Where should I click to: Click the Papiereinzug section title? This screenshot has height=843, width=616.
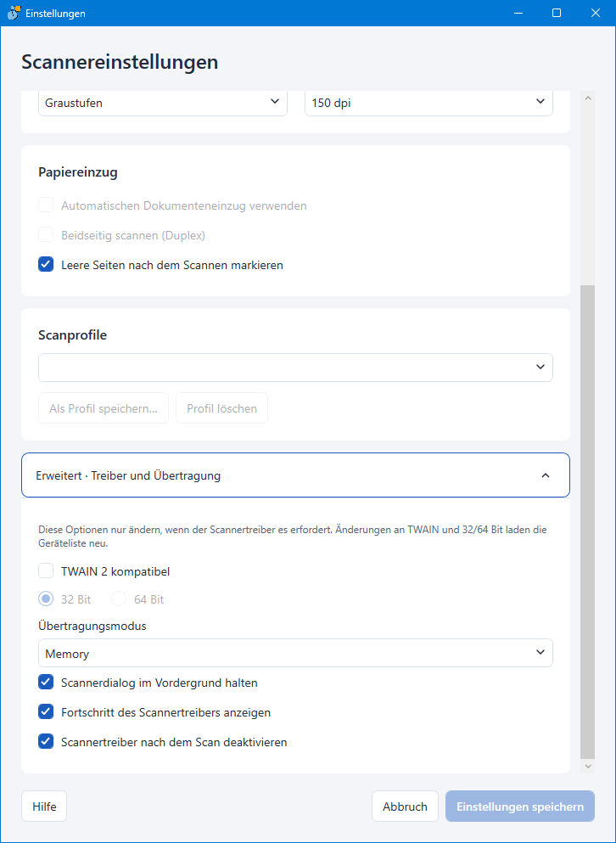coord(78,172)
